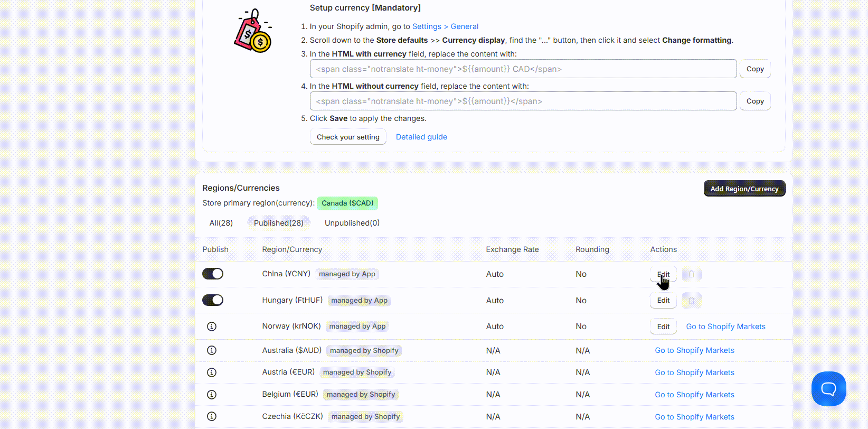Go to Shopify Markets for Czechia

(x=694, y=417)
